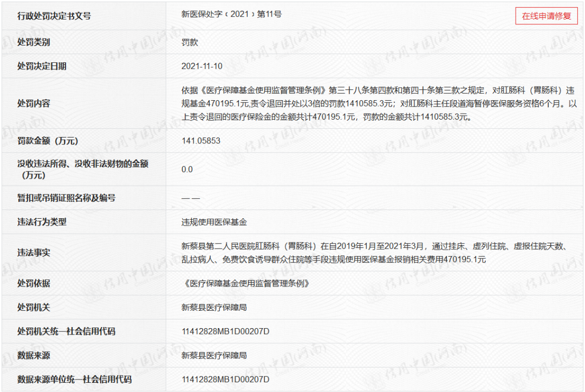
Task: Select the credit code in 数据来源单位统一社会信用代码 row
Action: pyautogui.click(x=225, y=380)
